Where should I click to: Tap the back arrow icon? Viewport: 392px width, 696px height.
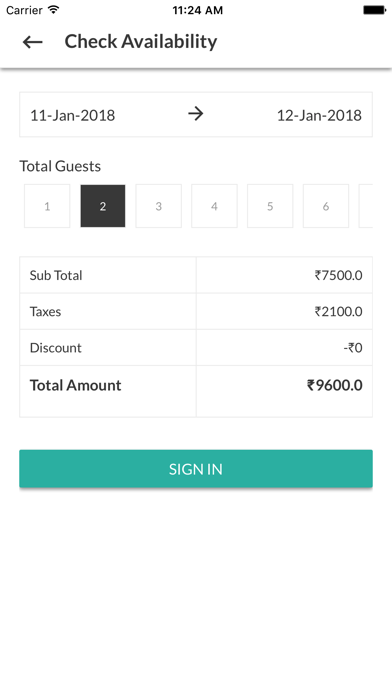[32, 42]
